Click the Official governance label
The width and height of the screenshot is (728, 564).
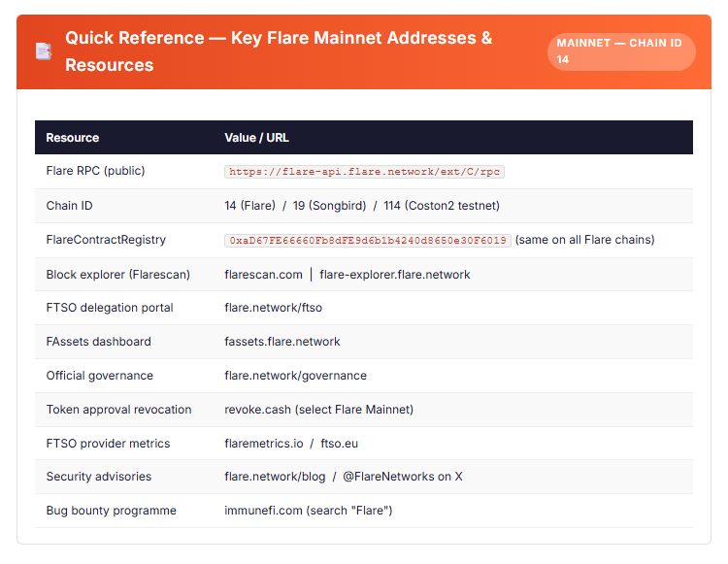point(99,376)
